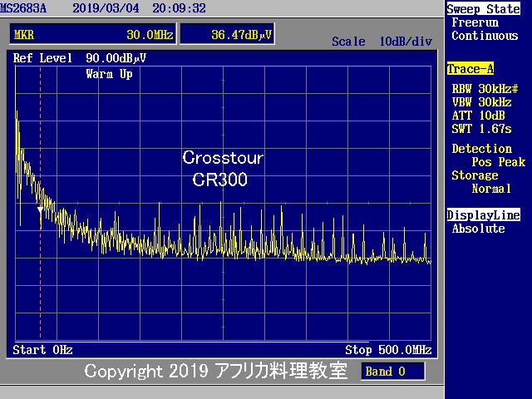This screenshot has width=532, height=399.
Task: Open the DisplayLine menu header
Action: tap(484, 215)
